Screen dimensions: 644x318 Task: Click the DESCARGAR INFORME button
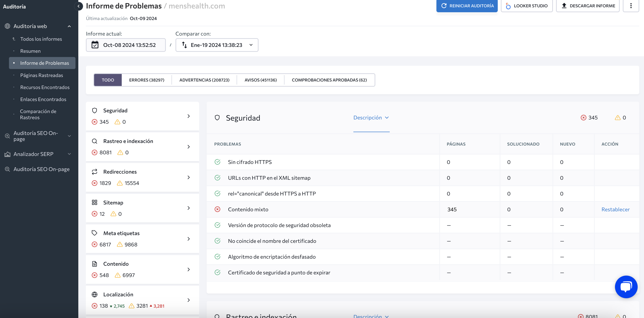tap(587, 6)
